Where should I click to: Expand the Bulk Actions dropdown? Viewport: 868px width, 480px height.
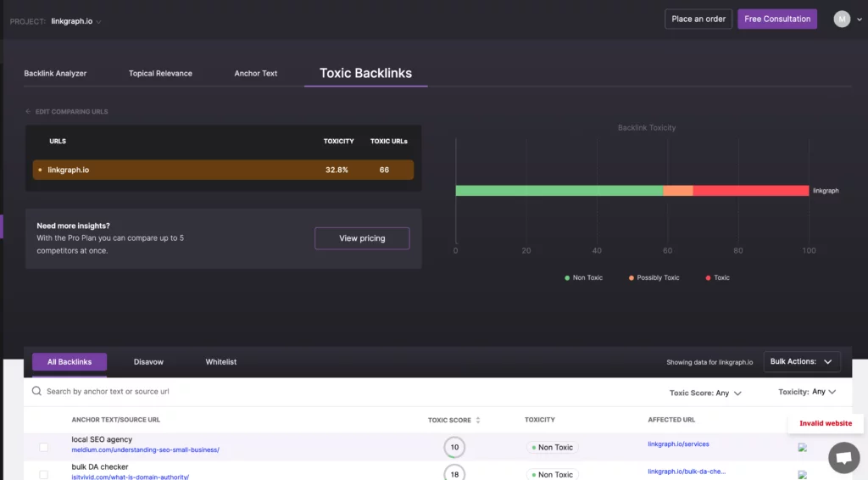coord(802,362)
